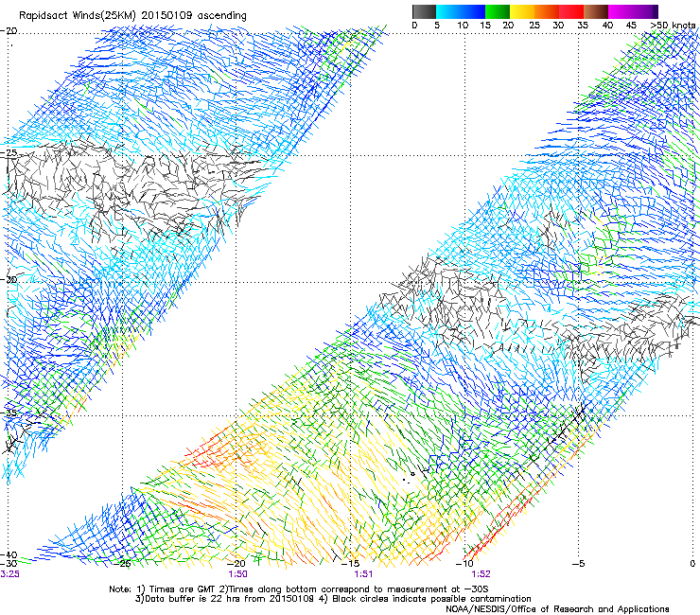
Task: Click the blue 10-15 knots legend segment
Action: tap(473, 11)
